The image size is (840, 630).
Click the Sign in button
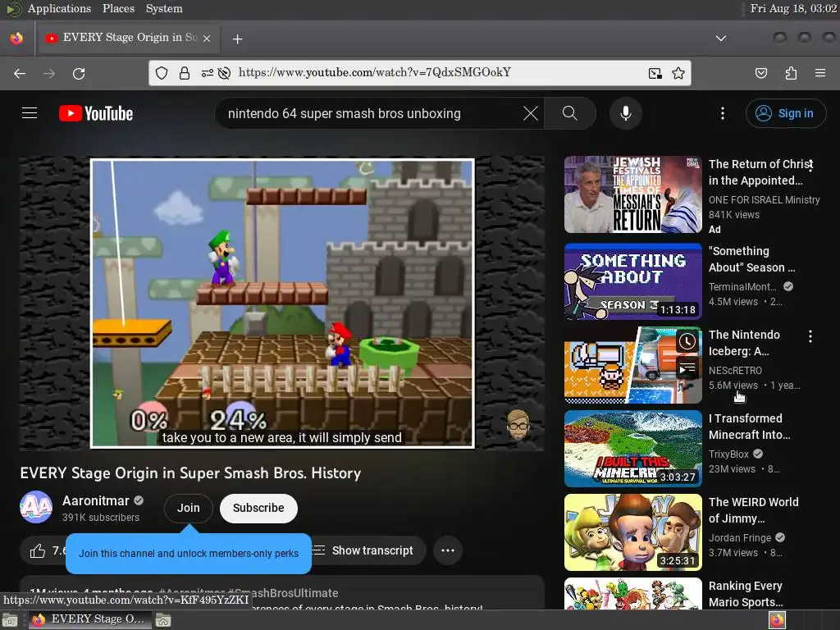pos(786,113)
